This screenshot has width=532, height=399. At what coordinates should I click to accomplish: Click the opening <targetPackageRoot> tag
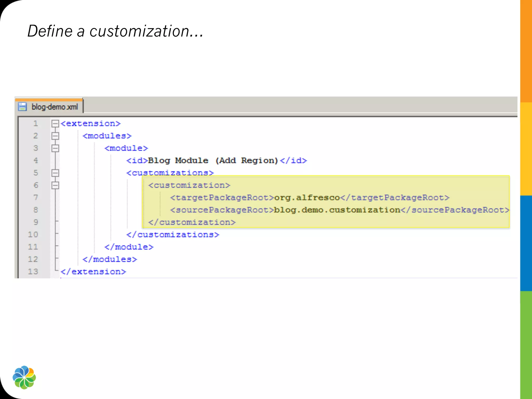[222, 198]
